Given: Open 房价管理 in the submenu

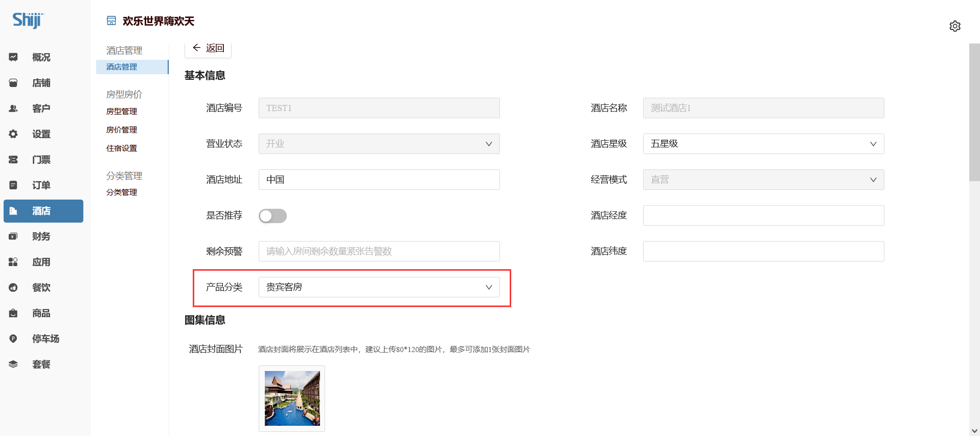Looking at the screenshot, I should [122, 130].
